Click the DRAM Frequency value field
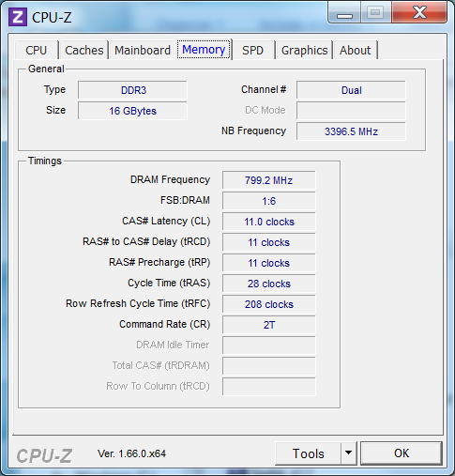The width and height of the screenshot is (455, 476). [x=269, y=180]
